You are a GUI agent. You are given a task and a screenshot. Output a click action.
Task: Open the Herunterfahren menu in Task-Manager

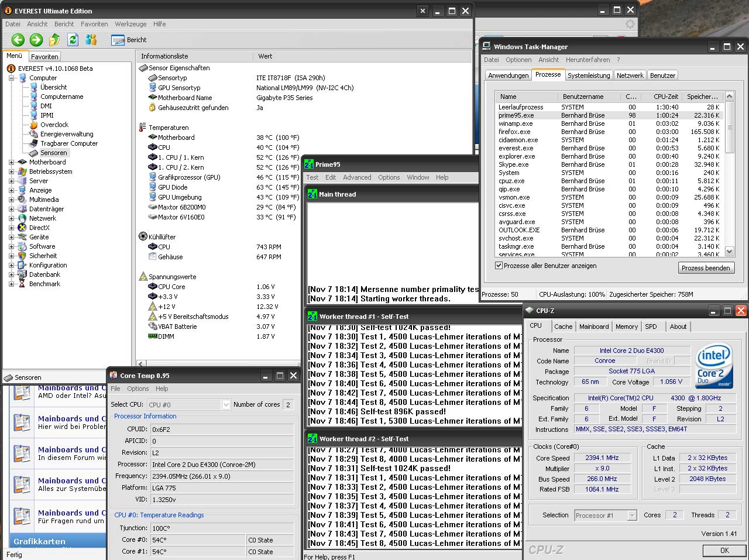point(587,60)
